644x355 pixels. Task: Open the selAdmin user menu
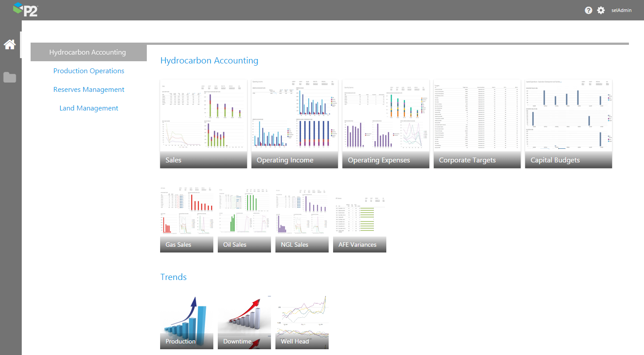pos(621,10)
